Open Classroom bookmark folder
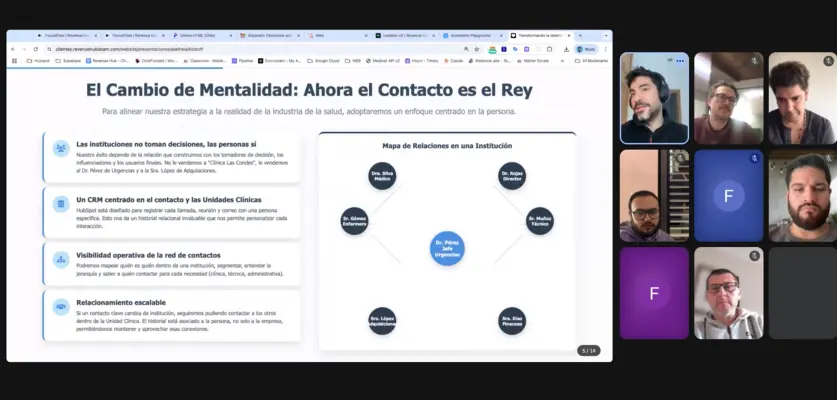The height and width of the screenshot is (400, 837). point(204,61)
